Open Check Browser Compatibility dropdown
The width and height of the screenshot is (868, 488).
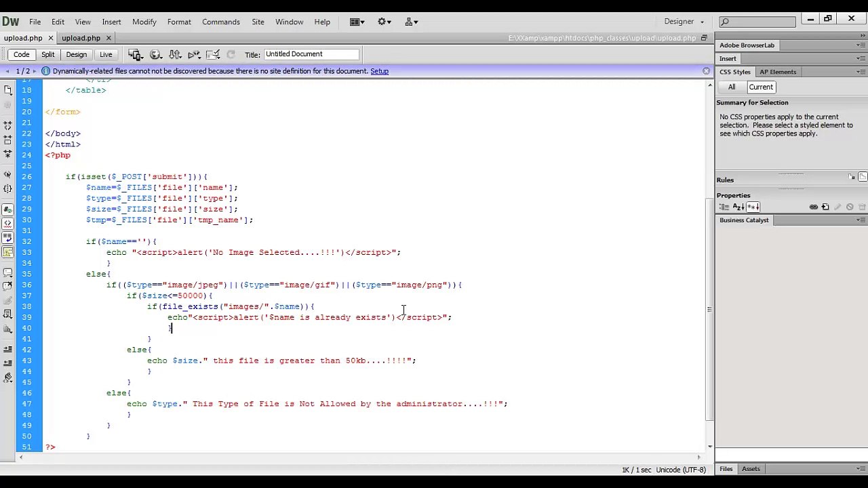(x=213, y=54)
